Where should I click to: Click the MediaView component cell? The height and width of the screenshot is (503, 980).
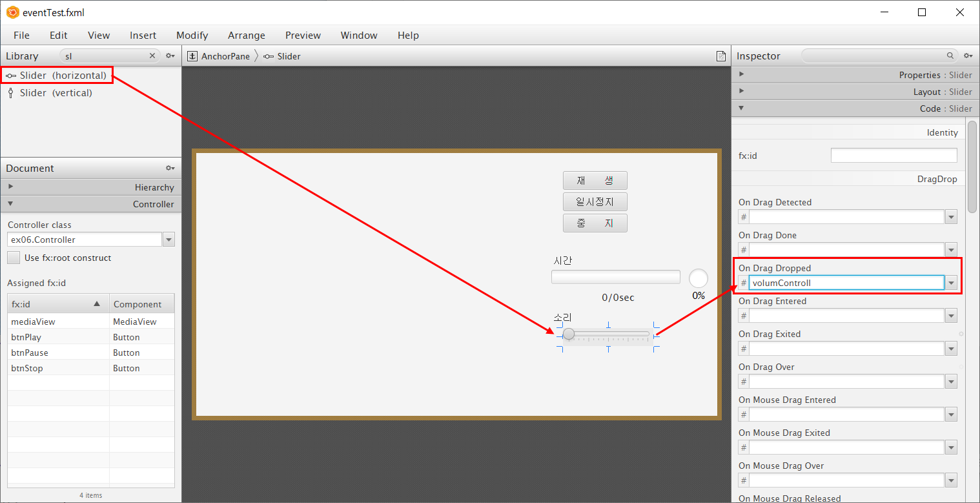click(142, 322)
